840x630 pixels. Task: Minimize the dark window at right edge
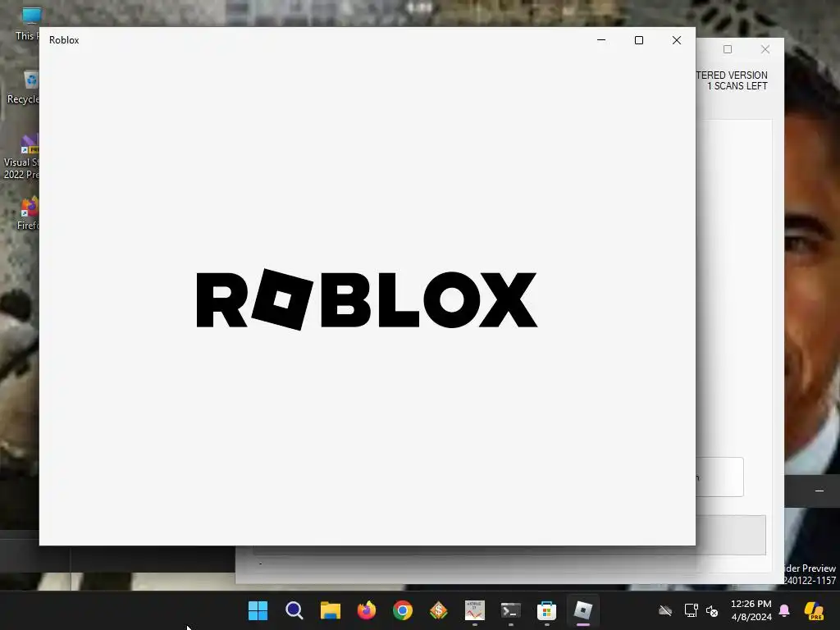click(819, 491)
